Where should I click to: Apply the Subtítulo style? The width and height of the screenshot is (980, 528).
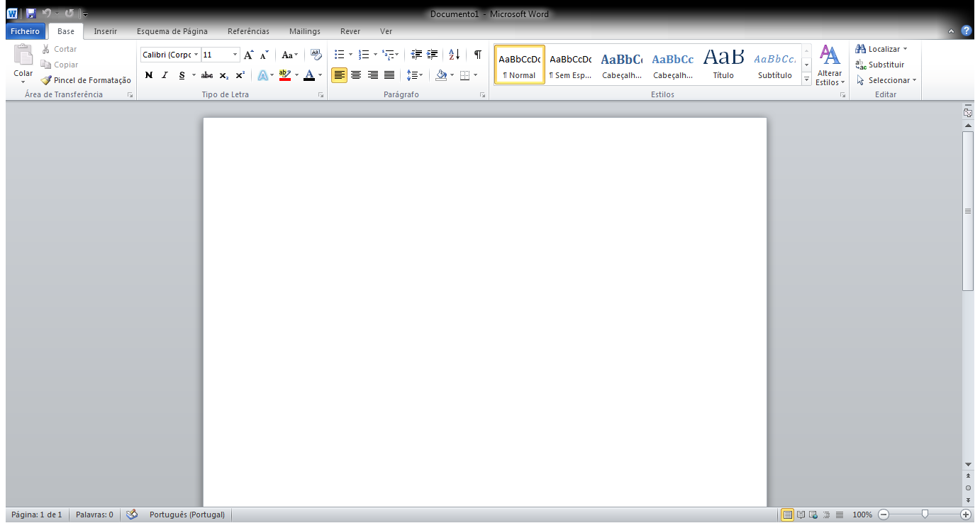774,65
